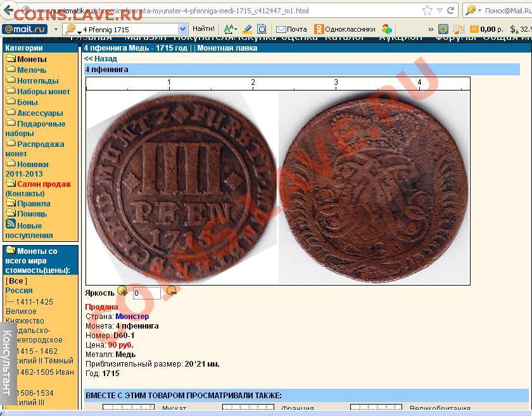
Task: Open the Монеты category
Action: (32, 60)
